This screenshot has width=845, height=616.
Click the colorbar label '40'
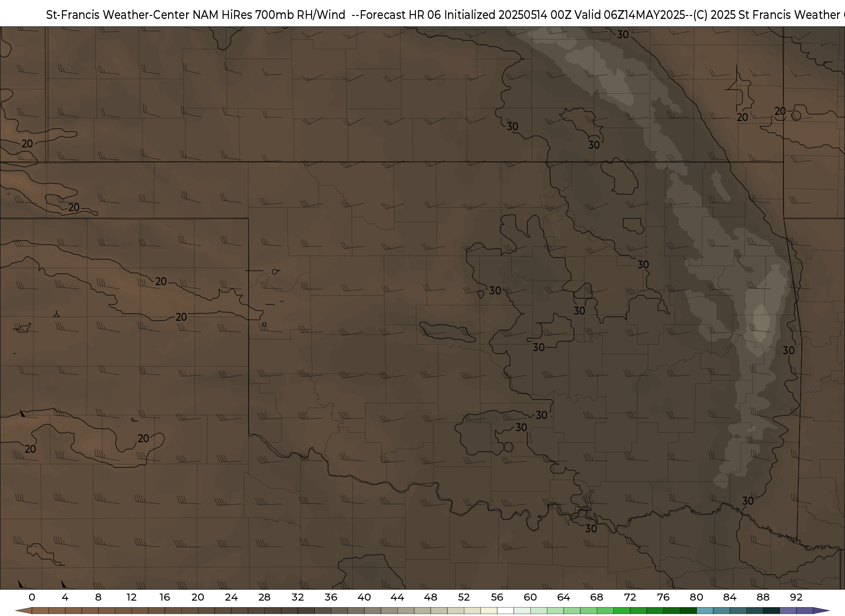point(364,597)
